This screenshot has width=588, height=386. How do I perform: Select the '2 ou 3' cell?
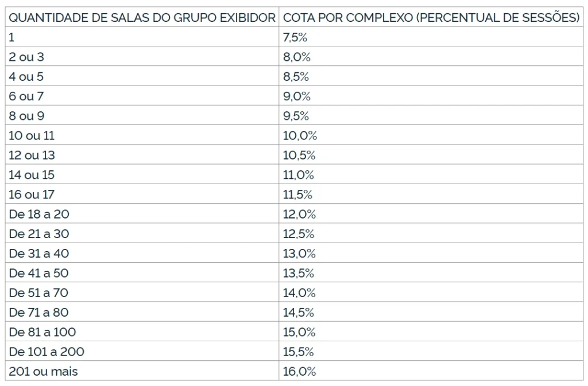27,57
